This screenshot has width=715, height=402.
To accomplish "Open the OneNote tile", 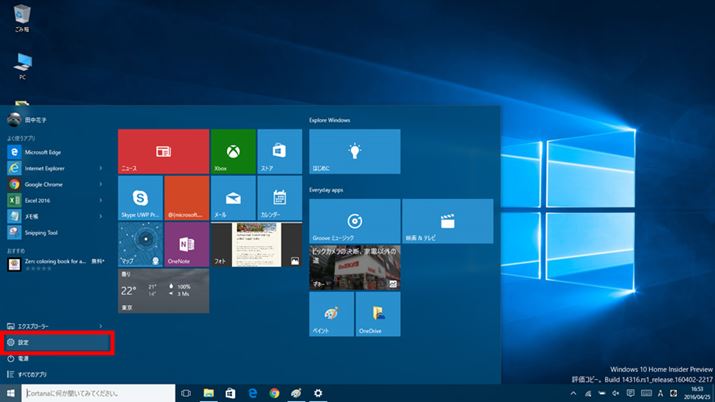I will click(x=186, y=243).
